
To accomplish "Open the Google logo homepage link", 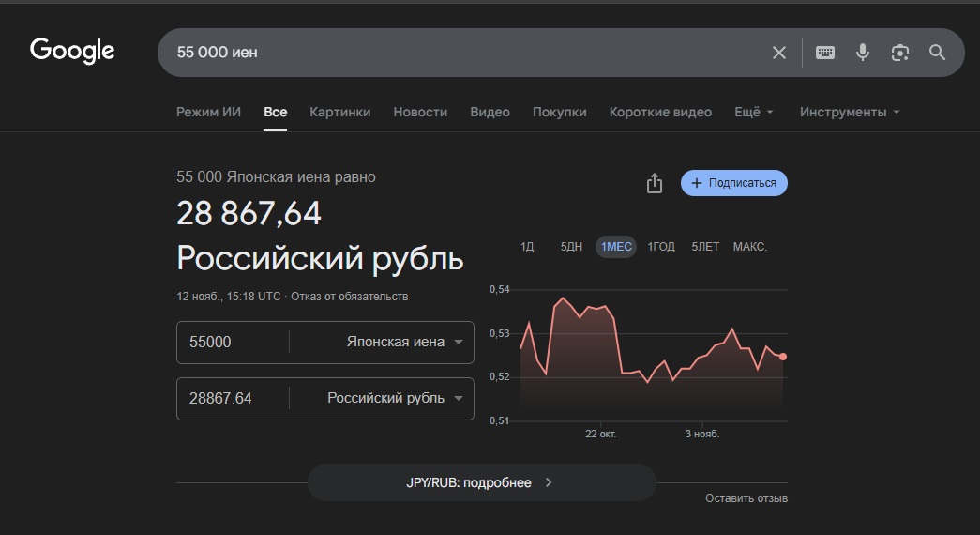I will click(72, 51).
